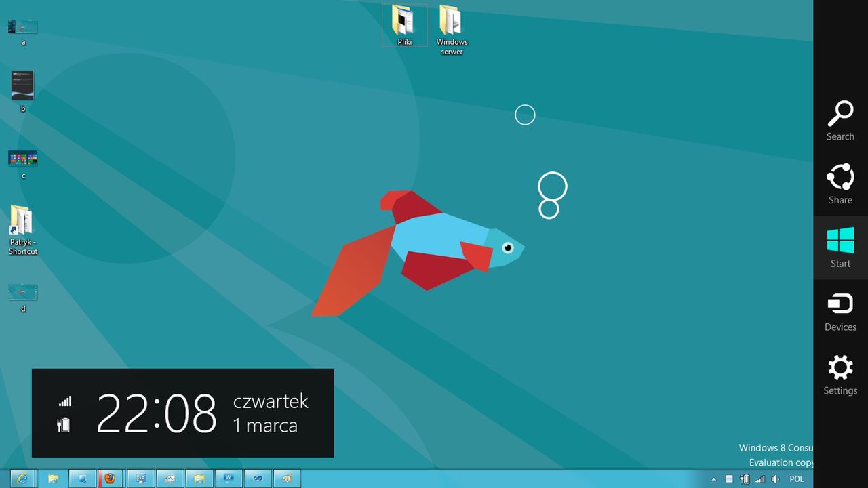Click the Start charm
The width and height of the screenshot is (868, 488).
pos(840,247)
